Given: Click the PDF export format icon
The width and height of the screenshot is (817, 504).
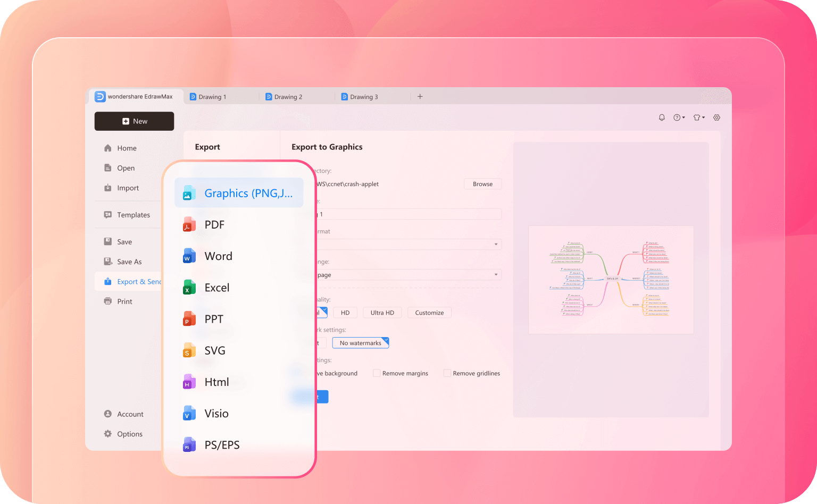Looking at the screenshot, I should point(188,225).
